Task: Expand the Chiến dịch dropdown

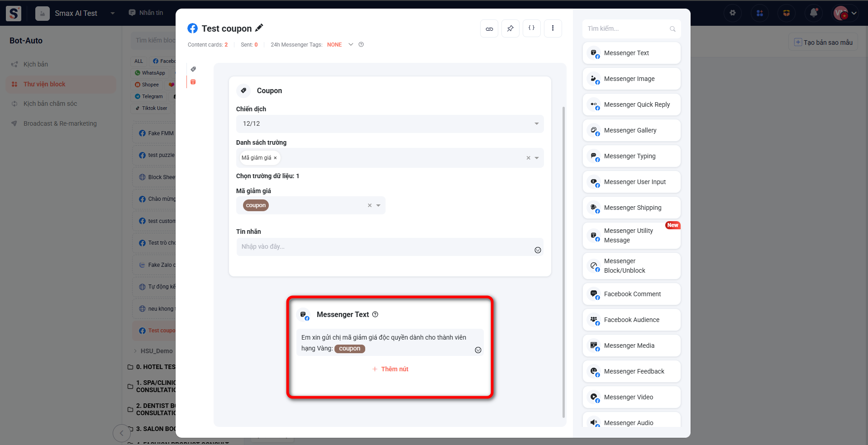Action: click(x=536, y=123)
